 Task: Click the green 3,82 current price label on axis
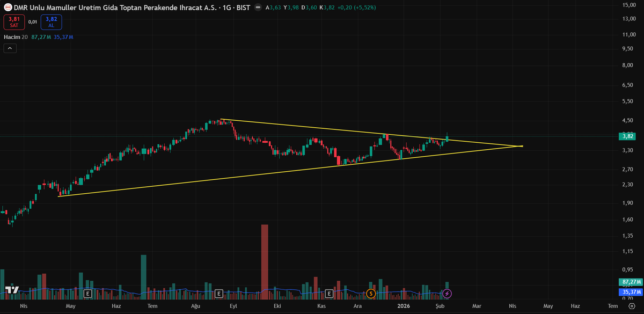628,136
